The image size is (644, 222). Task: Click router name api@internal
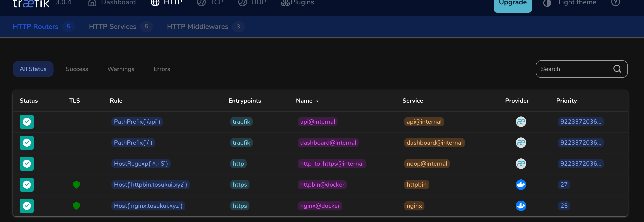(317, 122)
